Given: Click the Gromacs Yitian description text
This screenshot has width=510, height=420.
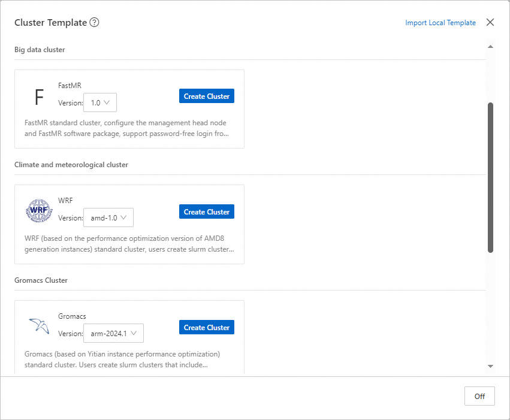Looking at the screenshot, I should click(122, 359).
